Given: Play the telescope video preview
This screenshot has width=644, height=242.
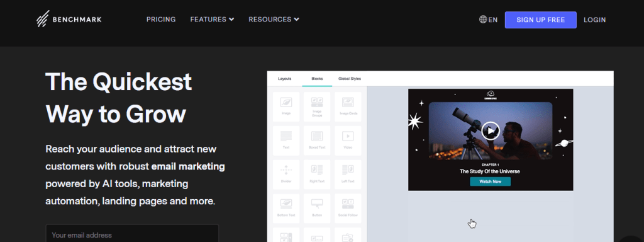Looking at the screenshot, I should [x=491, y=131].
